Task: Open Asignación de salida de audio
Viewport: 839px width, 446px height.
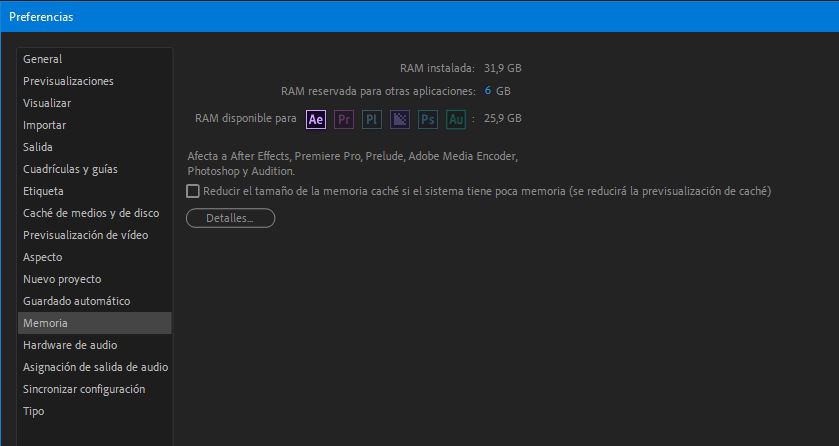Action: [x=95, y=367]
